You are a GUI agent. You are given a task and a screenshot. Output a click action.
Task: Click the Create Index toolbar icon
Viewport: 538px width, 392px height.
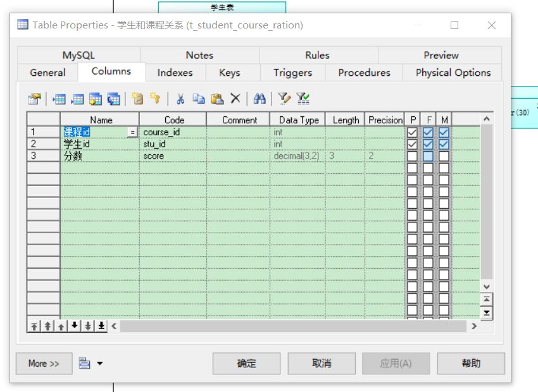click(137, 99)
